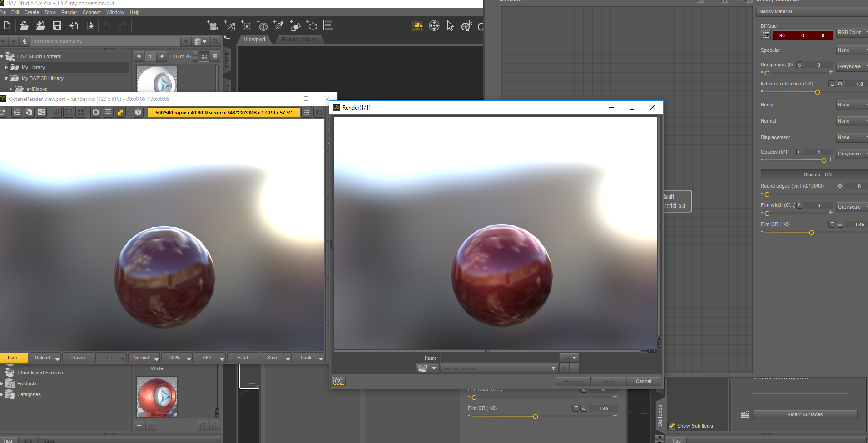Switch content pane to thumbnail grid view
868x443 pixels.
point(204,56)
